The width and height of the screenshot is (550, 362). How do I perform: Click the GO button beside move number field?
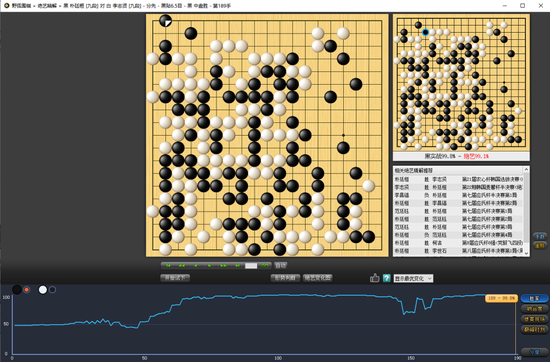click(x=265, y=266)
